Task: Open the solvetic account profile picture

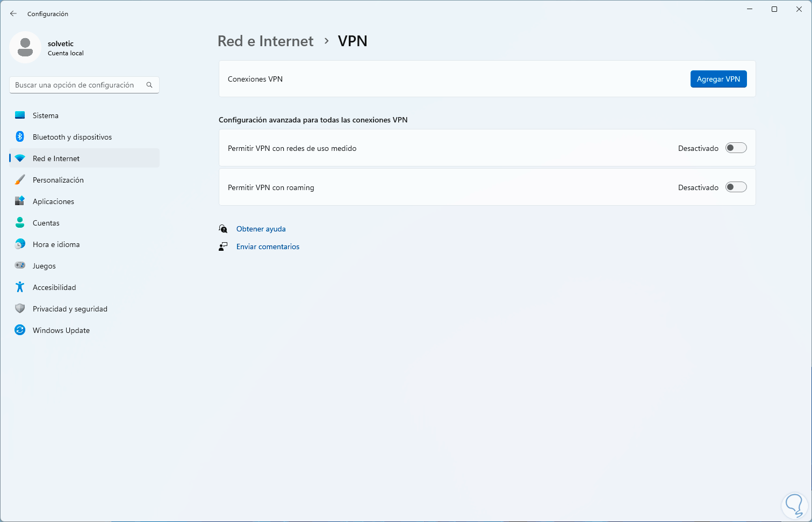Action: 25,47
